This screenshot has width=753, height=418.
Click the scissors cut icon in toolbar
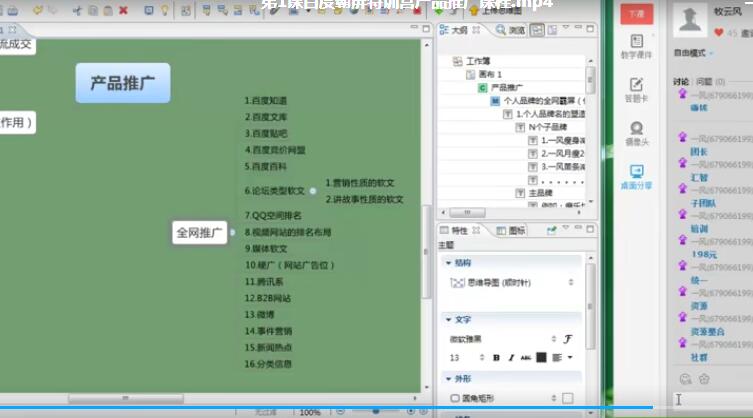coord(77,11)
